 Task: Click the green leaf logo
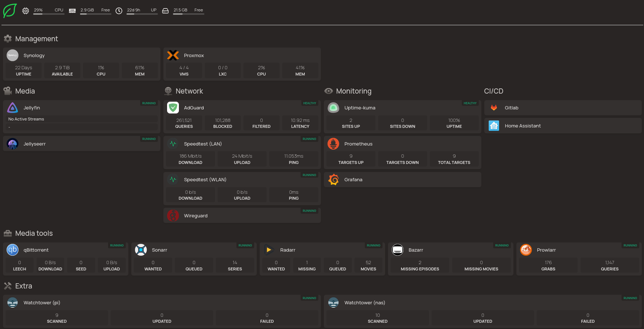10,11
